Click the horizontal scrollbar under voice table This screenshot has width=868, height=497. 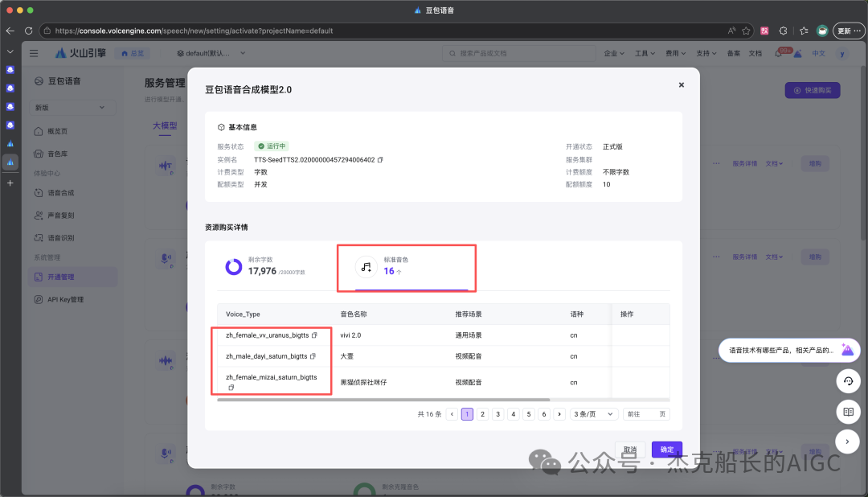point(383,400)
